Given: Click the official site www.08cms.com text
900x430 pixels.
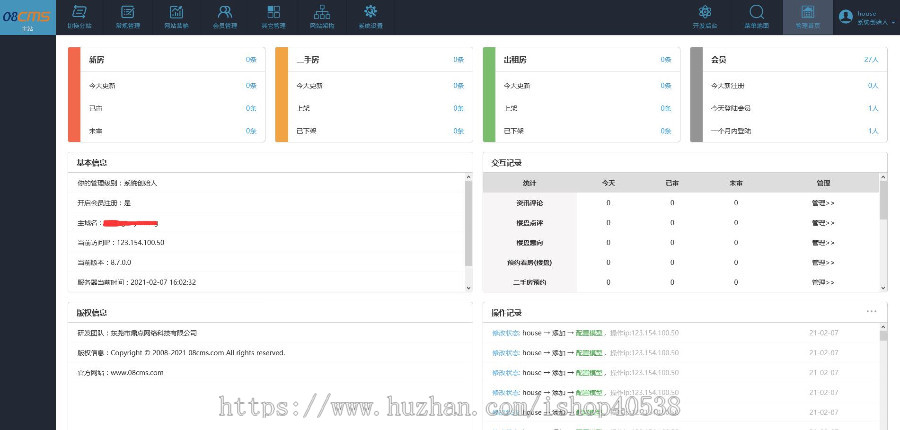Looking at the screenshot, I should point(137,373).
